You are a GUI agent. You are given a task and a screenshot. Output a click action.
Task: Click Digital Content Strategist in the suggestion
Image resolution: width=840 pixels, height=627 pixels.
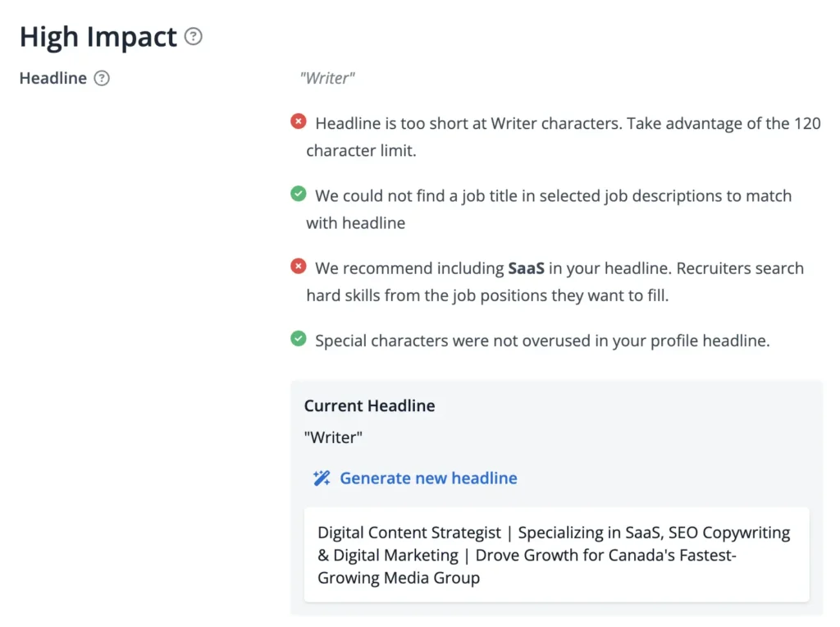tap(409, 533)
